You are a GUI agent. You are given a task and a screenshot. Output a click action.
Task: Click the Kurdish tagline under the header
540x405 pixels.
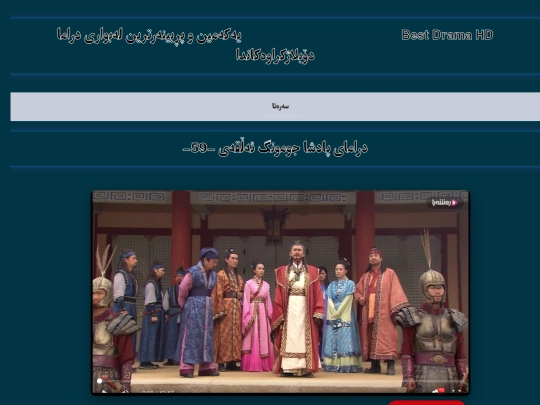[x=185, y=45]
